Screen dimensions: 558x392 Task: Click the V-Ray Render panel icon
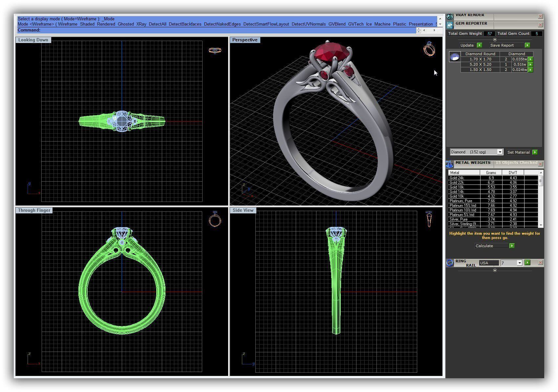(450, 16)
